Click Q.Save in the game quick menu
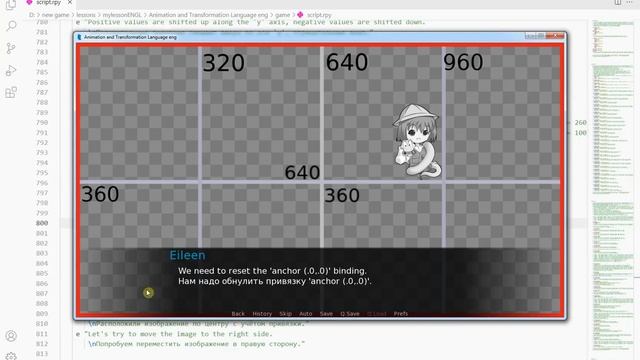 coord(350,313)
